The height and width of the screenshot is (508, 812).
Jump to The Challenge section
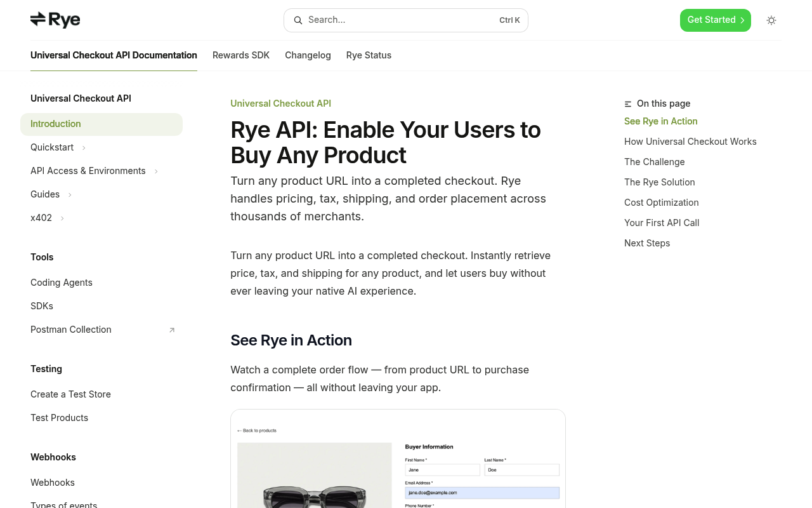pos(655,162)
